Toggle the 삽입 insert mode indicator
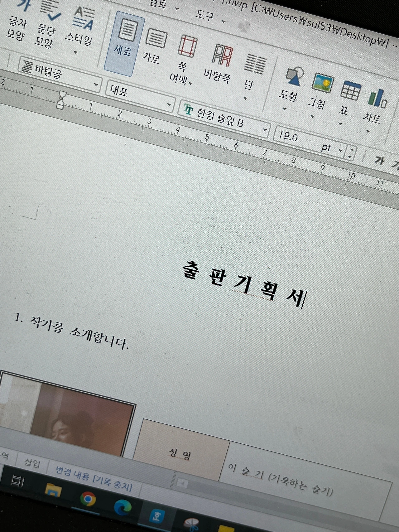 coord(32,463)
